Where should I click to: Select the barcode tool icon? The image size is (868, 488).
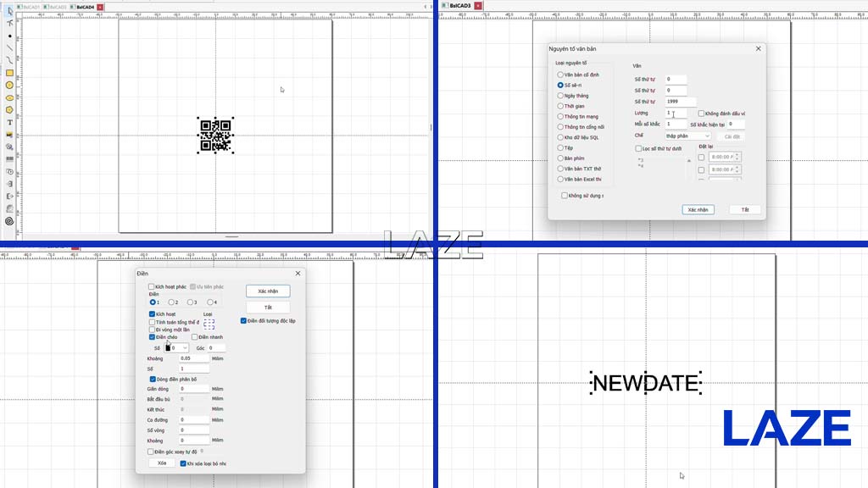pos(9,159)
